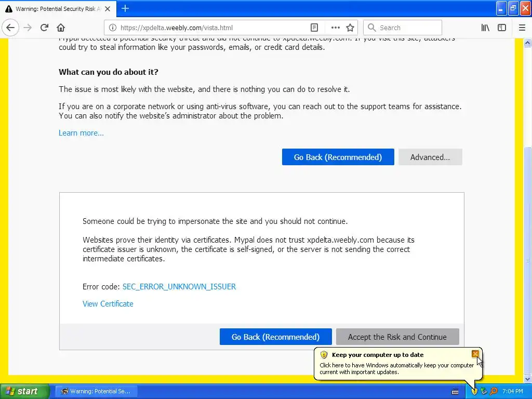
Task: Click the Advanced... button
Action: pyautogui.click(x=430, y=157)
